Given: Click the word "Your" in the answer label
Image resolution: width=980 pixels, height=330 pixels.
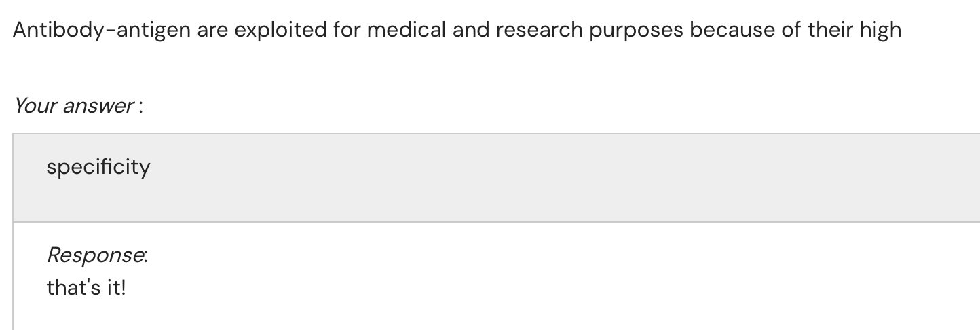Looking at the screenshot, I should coord(35,106).
